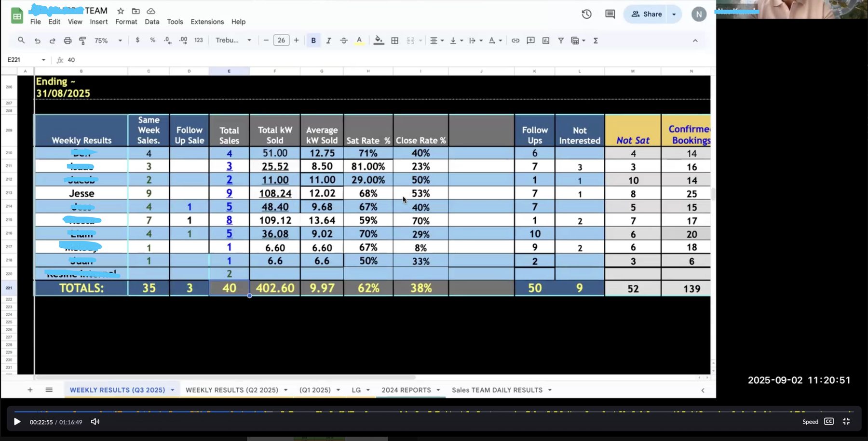
Task: Open the Extensions menu
Action: point(207,22)
